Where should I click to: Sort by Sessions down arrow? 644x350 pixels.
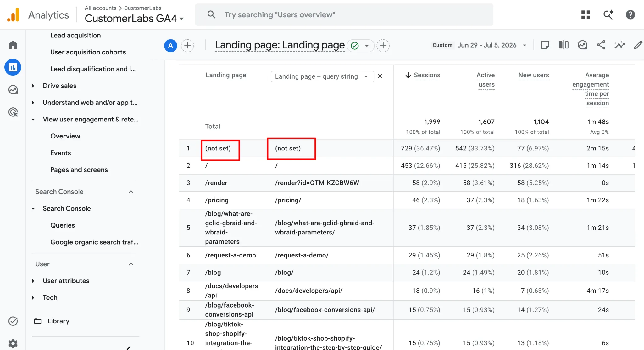pos(408,75)
